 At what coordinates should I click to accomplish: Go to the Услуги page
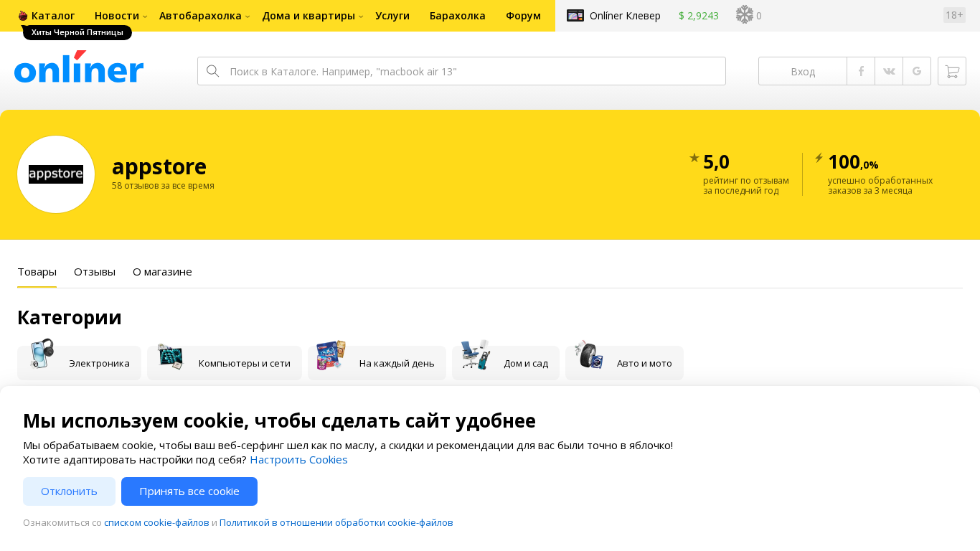[392, 16]
